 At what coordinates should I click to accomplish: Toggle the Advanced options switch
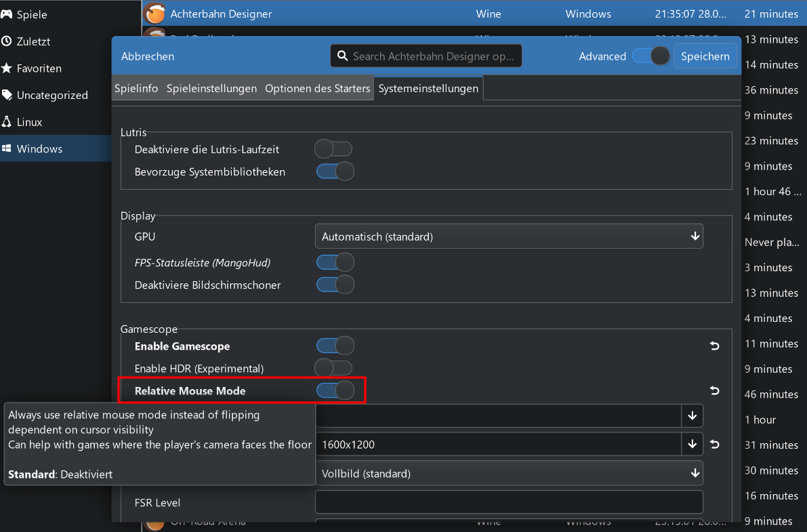[x=650, y=56]
